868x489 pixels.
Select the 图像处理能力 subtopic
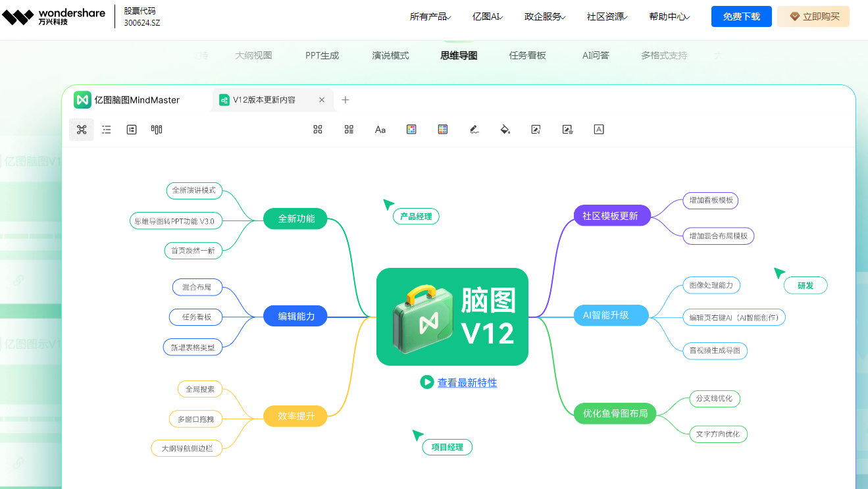[x=711, y=285]
